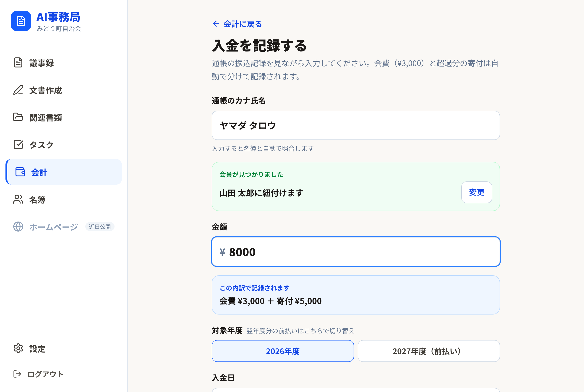The image size is (584, 392).
Task: Click the 会計 wallet icon
Action: (20, 172)
